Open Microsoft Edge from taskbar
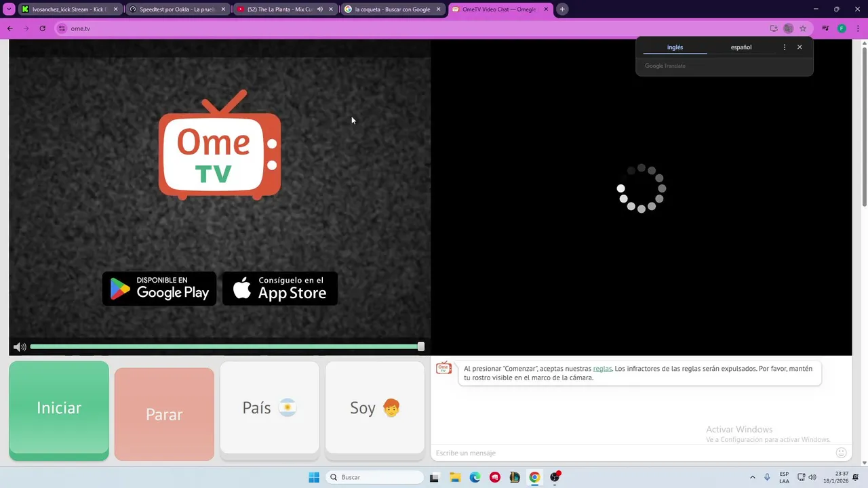 (x=475, y=477)
